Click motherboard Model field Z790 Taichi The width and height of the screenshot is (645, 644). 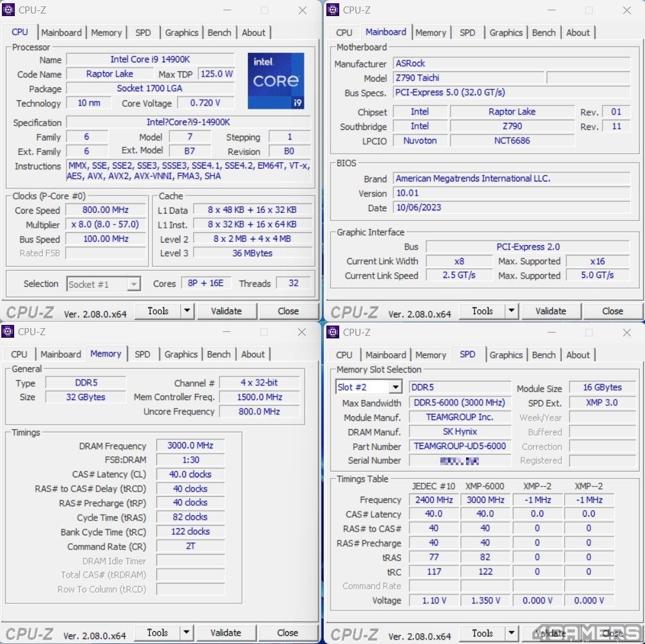(469, 78)
